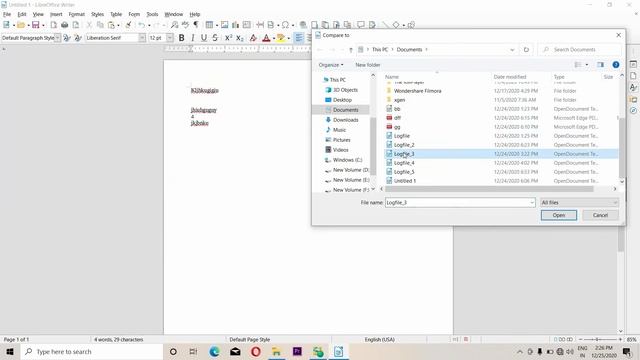Click the Windows Start button
Image resolution: width=640 pixels, height=360 pixels.
(10, 351)
